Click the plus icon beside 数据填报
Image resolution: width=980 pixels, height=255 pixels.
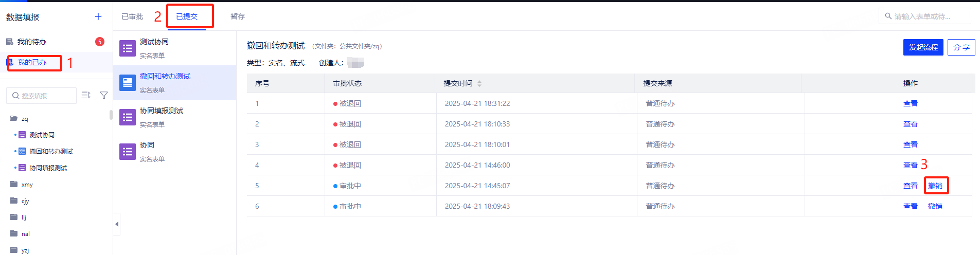point(98,16)
